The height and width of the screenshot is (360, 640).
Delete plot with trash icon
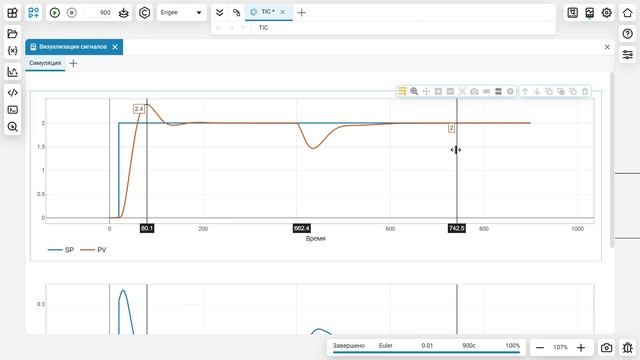pos(585,91)
